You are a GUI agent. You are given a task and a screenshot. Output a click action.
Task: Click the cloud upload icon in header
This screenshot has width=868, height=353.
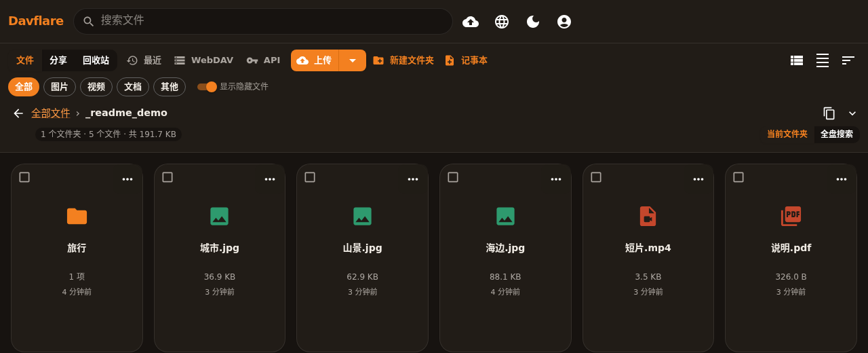[x=471, y=22]
